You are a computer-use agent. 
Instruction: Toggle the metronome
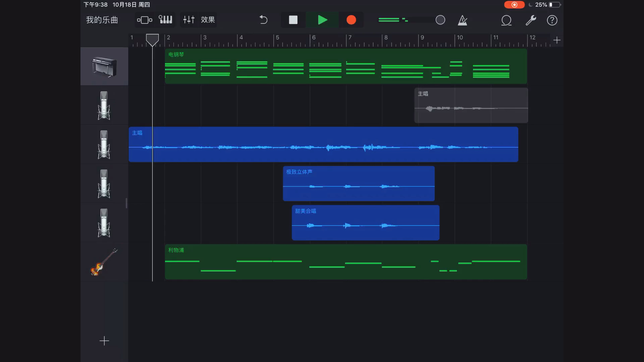pyautogui.click(x=463, y=20)
